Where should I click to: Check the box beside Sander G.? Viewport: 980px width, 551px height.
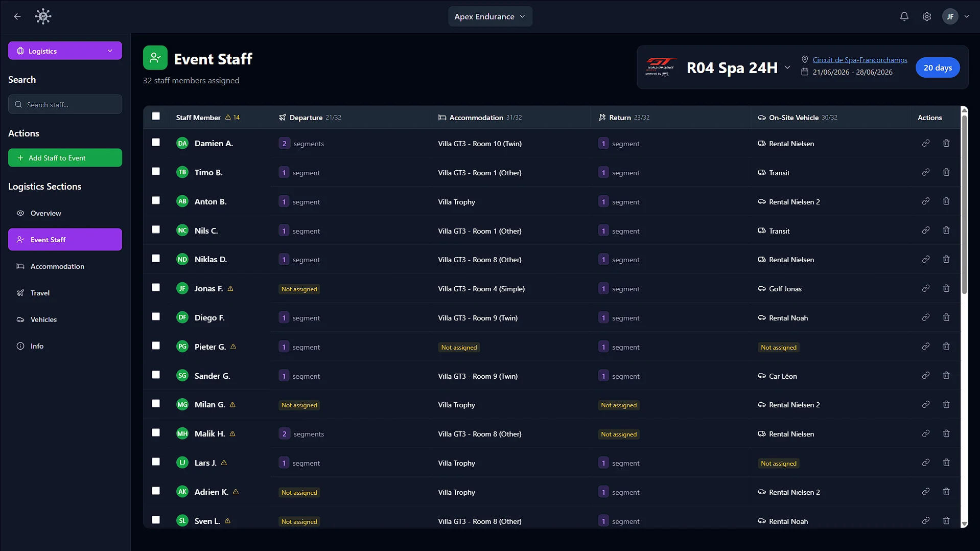click(156, 375)
